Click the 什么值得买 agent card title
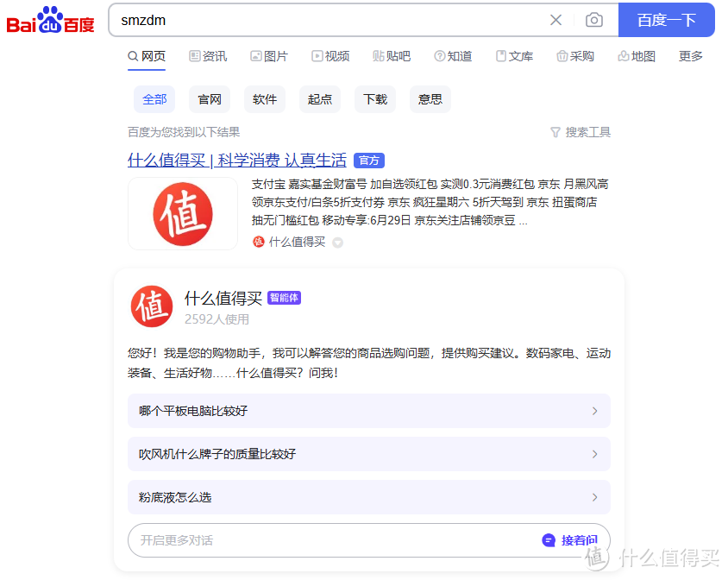728x580 pixels. coord(223,299)
